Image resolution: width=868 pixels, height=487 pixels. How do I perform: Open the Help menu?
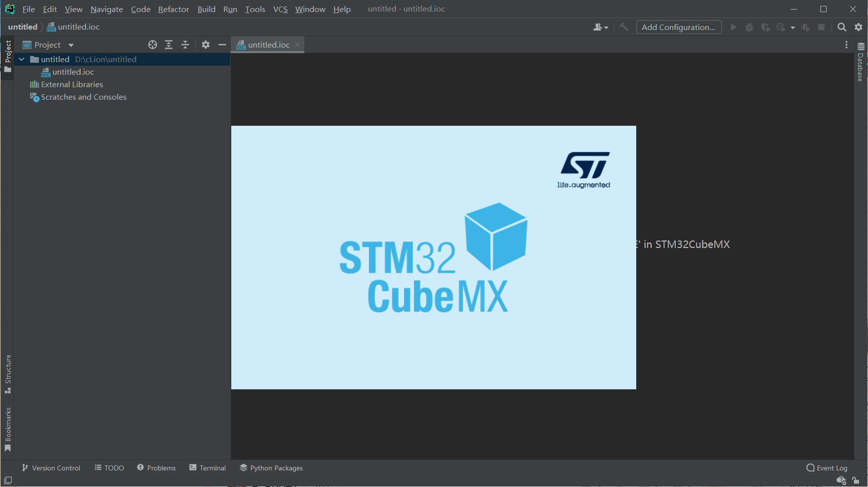pyautogui.click(x=342, y=9)
